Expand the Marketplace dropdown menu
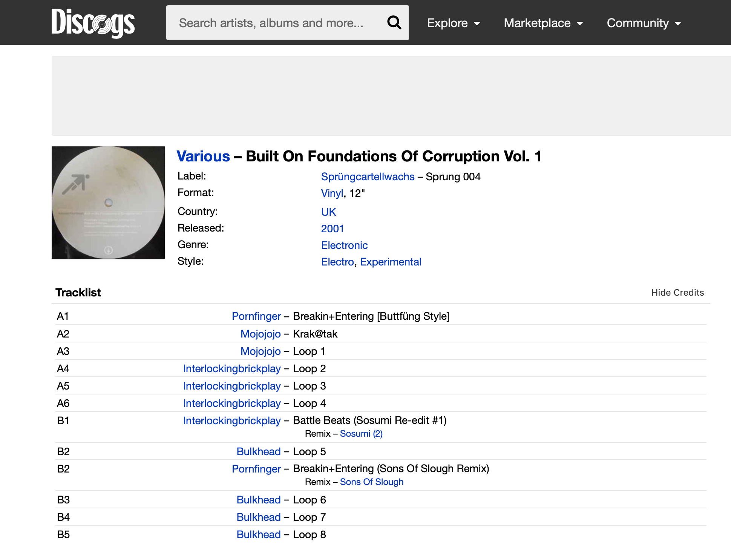731x560 pixels. click(543, 23)
